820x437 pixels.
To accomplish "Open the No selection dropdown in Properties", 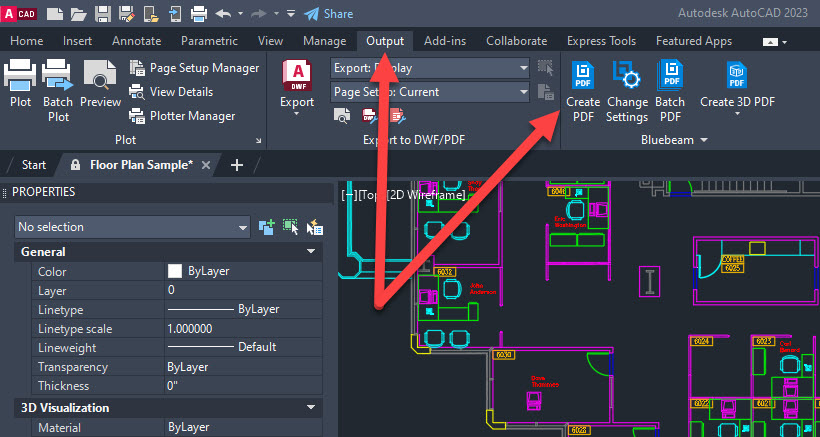I will point(132,227).
